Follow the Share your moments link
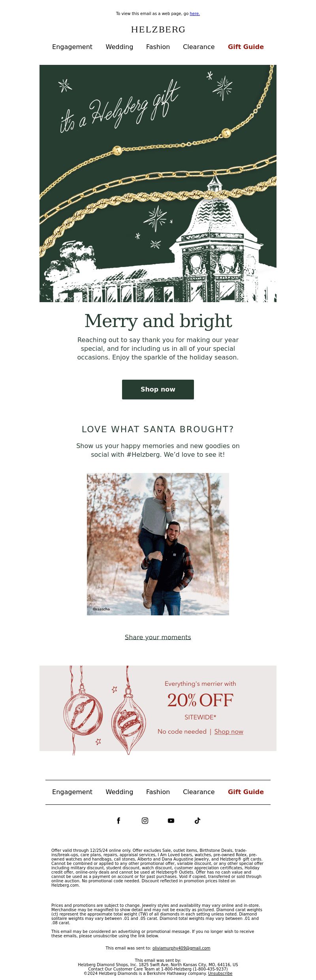This screenshot has height=980, width=316. (158, 637)
